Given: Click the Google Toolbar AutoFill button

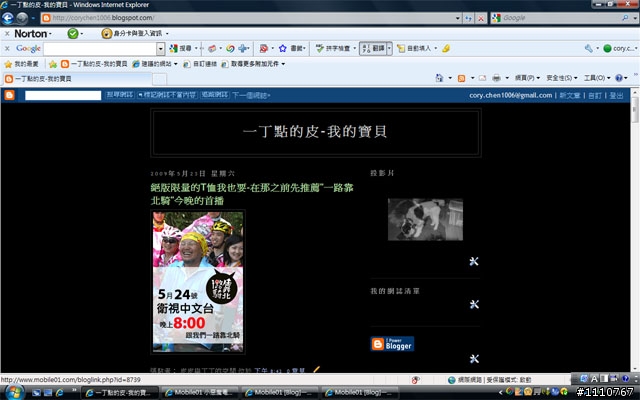Looking at the screenshot, I should pyautogui.click(x=414, y=49).
